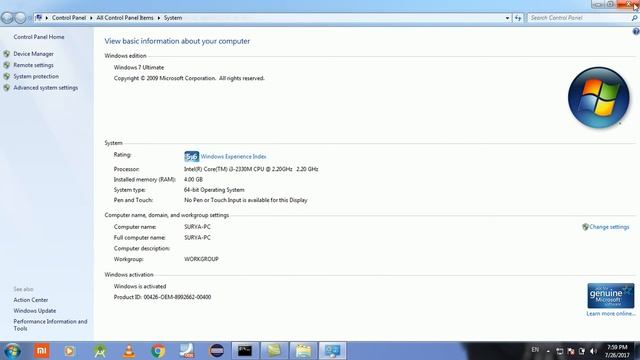This screenshot has width=640, height=360.
Task: Open Action Center link
Action: point(31,300)
